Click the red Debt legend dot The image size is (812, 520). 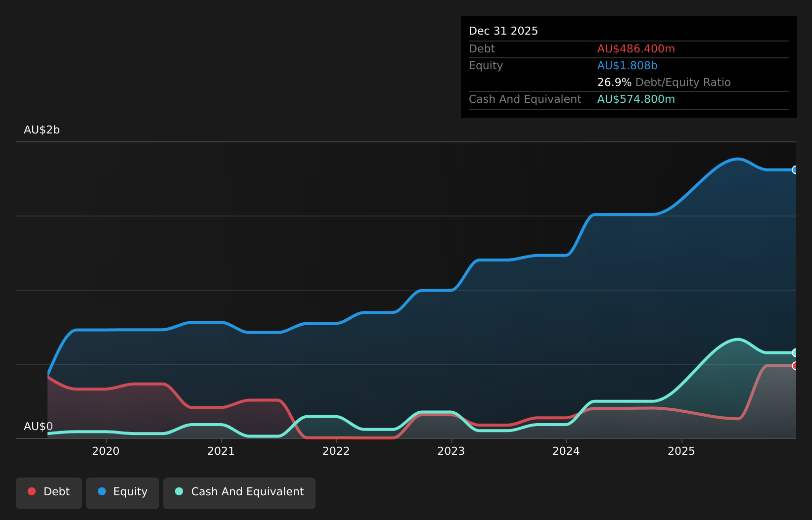(32, 491)
